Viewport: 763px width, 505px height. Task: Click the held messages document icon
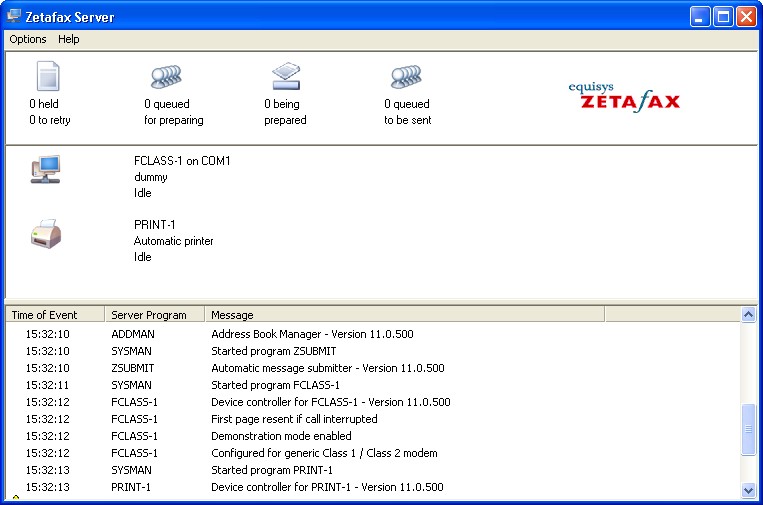coord(48,77)
